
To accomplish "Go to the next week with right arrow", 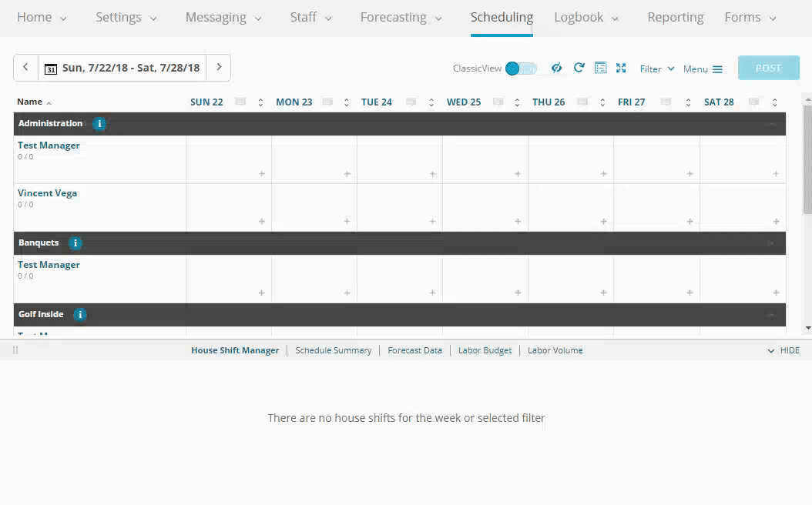I will (x=218, y=68).
